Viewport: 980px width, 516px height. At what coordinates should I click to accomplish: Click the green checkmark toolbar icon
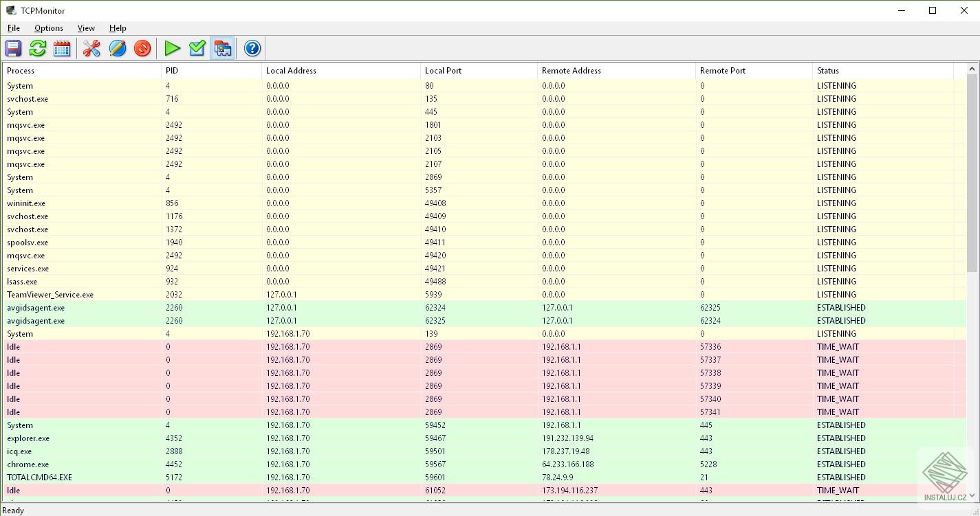click(x=197, y=48)
